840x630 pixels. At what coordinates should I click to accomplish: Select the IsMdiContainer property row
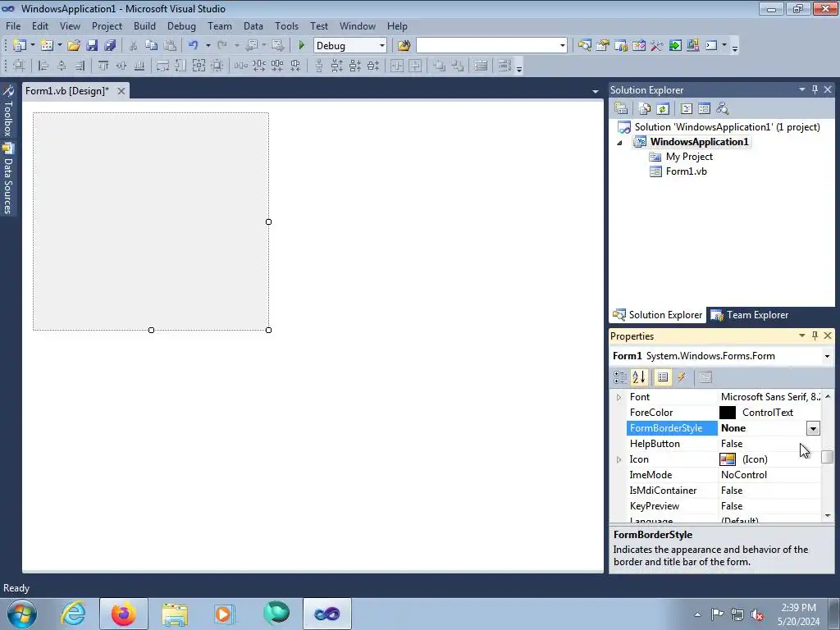coord(724,491)
